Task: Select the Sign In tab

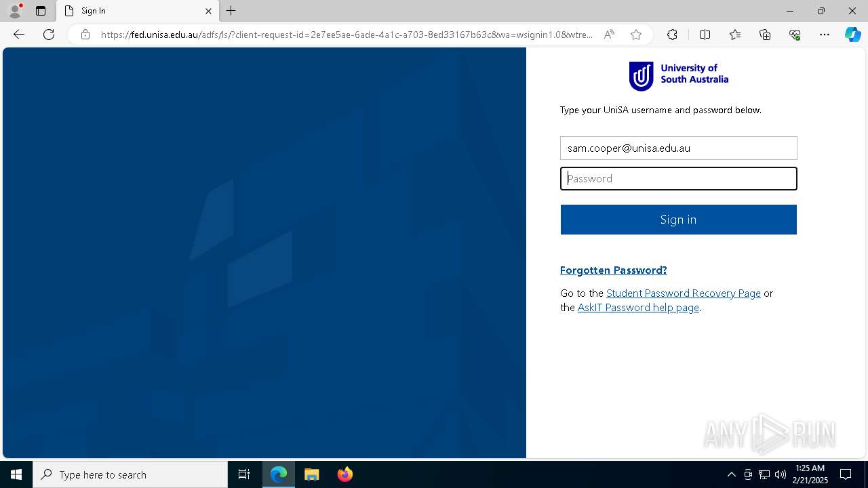Action: click(x=138, y=11)
